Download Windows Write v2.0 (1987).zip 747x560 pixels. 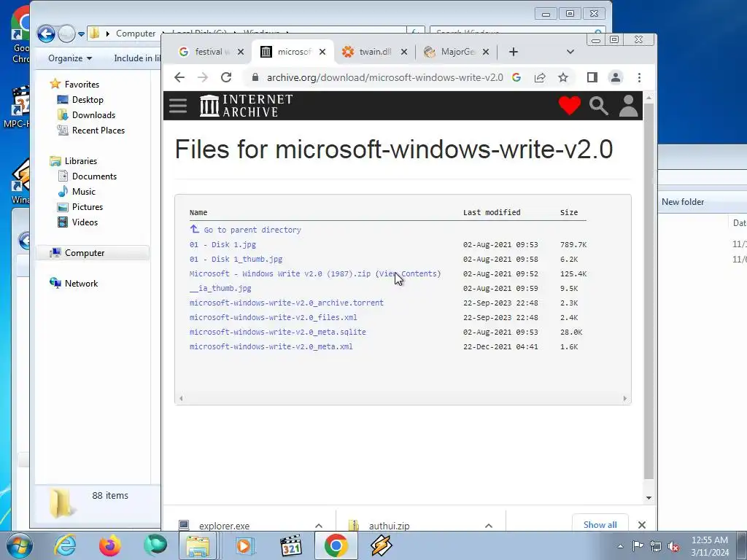pos(279,274)
